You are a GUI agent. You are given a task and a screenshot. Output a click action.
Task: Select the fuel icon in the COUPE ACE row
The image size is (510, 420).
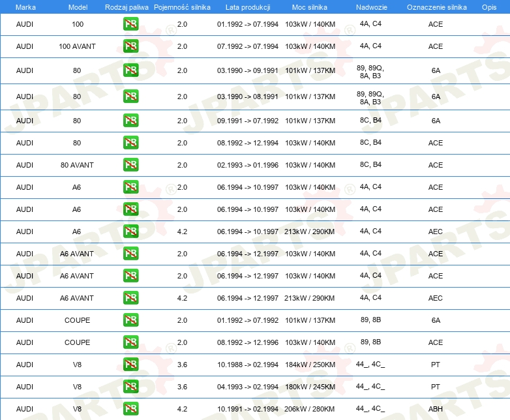(130, 342)
